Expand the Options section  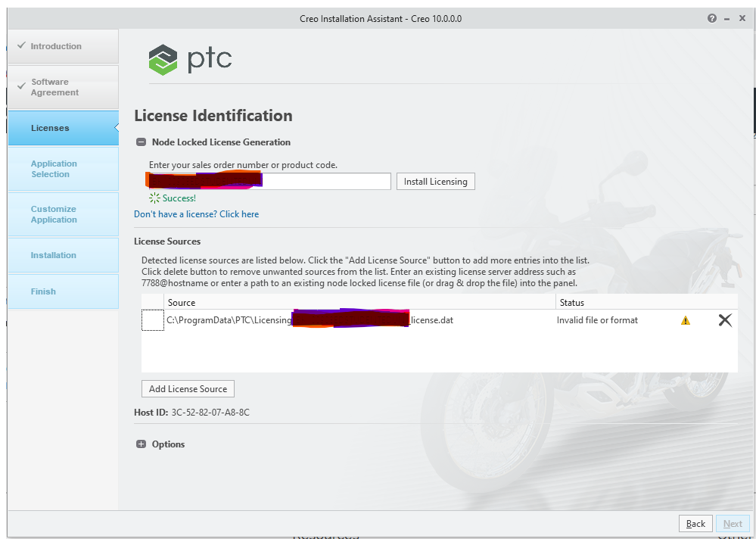141,444
